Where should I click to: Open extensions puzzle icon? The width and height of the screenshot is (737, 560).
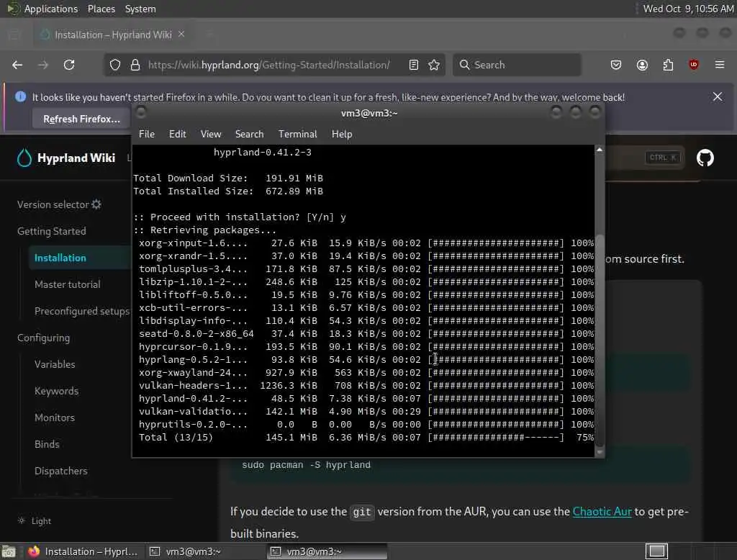pyautogui.click(x=668, y=65)
